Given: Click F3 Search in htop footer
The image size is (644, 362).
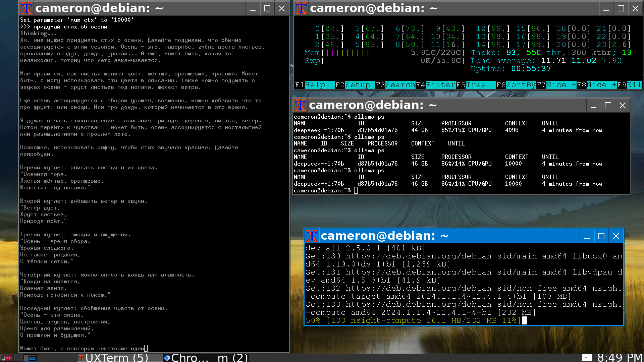Looking at the screenshot, I should [x=400, y=85].
